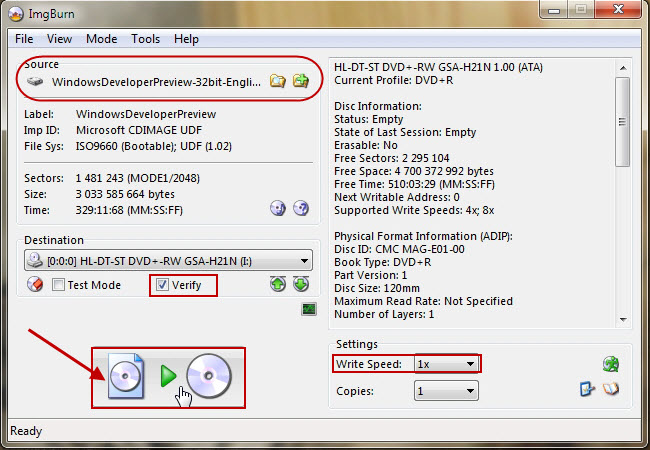Click the Free Sectors: 2 295 104 line

(x=392, y=158)
